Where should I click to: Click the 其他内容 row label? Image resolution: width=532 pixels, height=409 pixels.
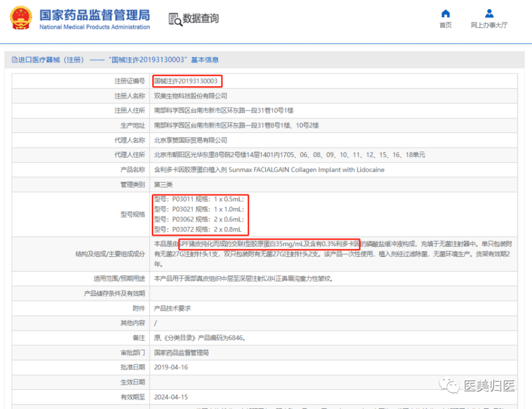[x=132, y=323]
